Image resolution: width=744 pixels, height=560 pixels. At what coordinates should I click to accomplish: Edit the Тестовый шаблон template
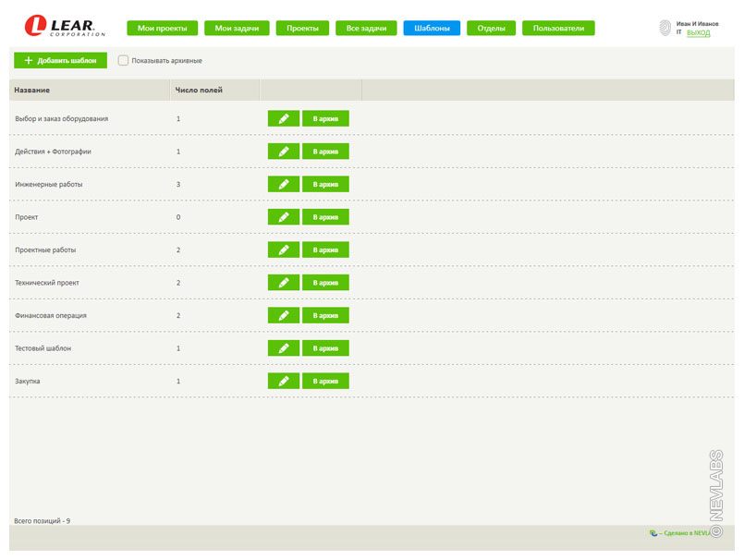click(x=284, y=348)
